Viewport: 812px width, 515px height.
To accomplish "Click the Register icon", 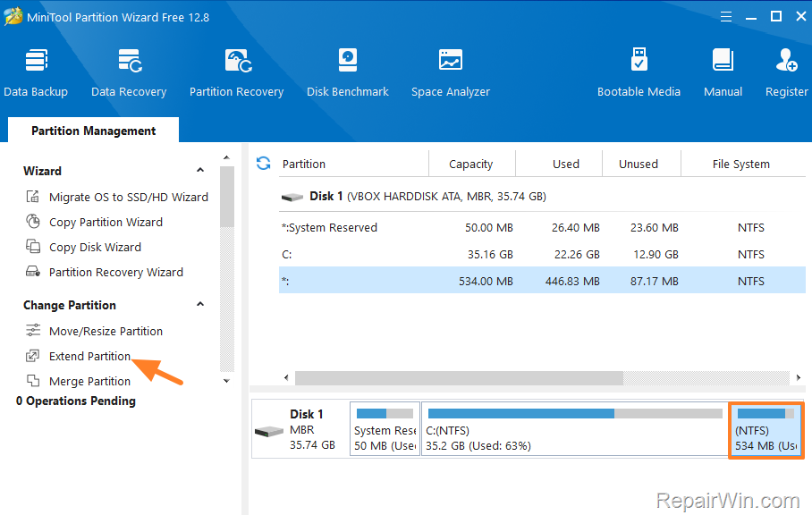I will coord(786,72).
